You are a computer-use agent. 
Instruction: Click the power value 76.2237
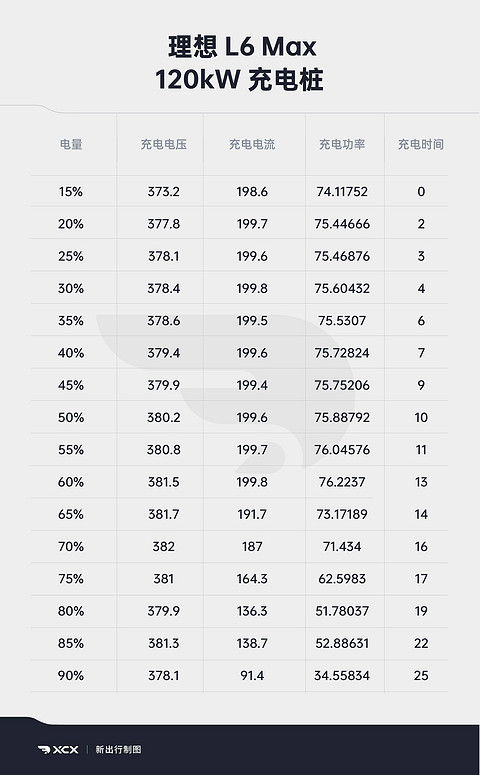pyautogui.click(x=342, y=482)
